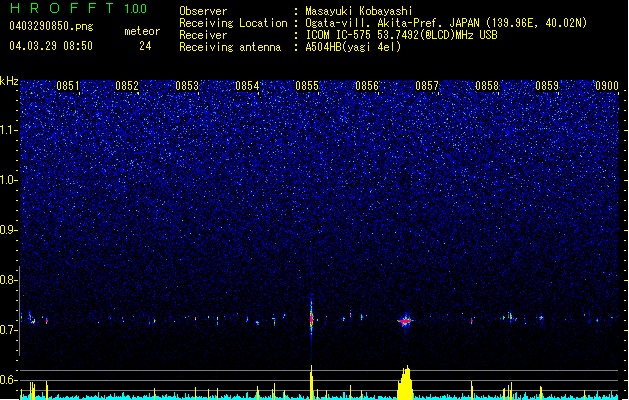Click the kHz axis unit label

tap(9, 81)
